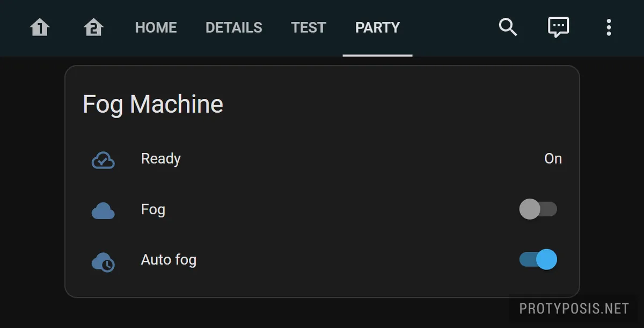The width and height of the screenshot is (644, 328).
Task: Switch to the HOME tab
Action: pos(156,27)
